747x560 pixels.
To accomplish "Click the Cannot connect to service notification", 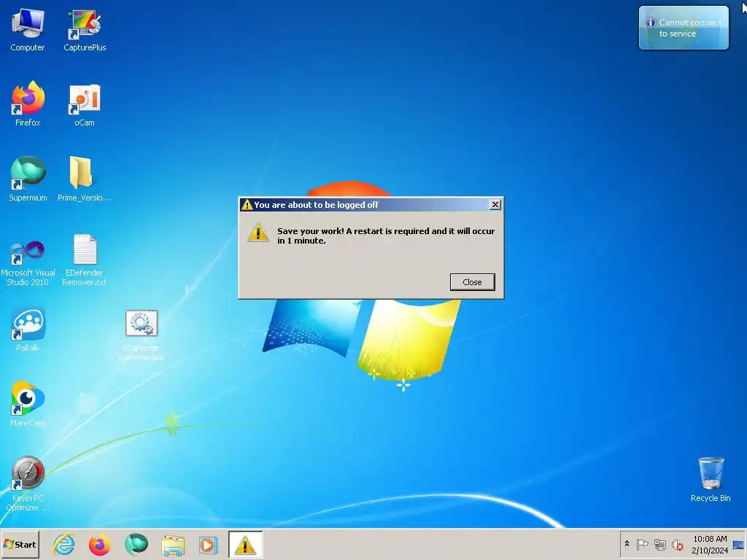I will coord(684,28).
